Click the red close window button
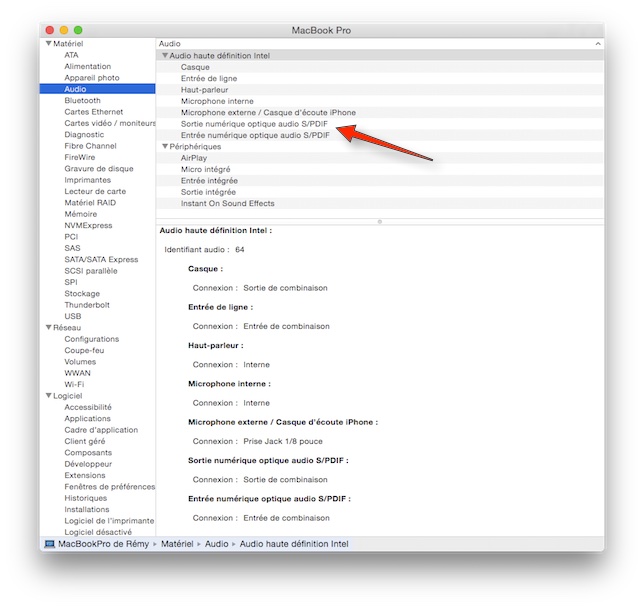 pyautogui.click(x=50, y=30)
